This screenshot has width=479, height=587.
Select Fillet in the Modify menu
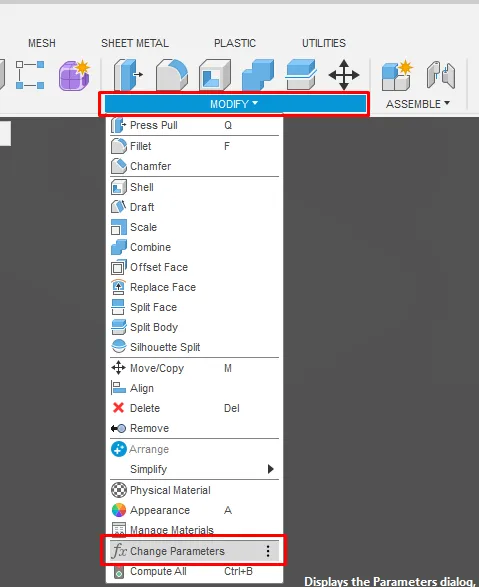(x=195, y=146)
